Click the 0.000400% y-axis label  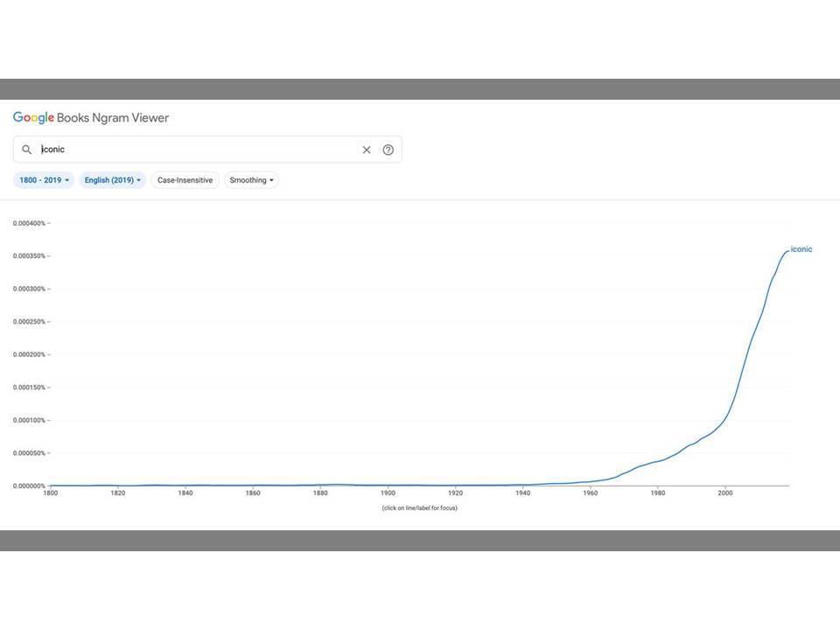click(29, 223)
